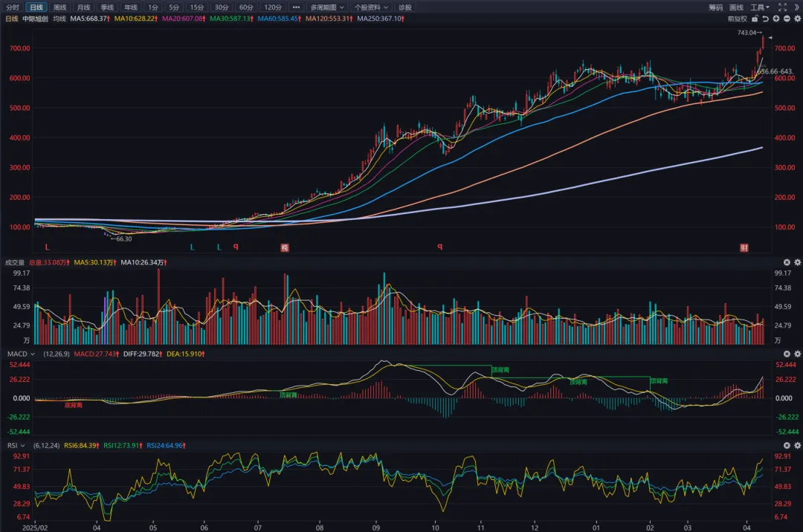Click the 均线 moving-average label
The height and width of the screenshot is (532, 803).
click(x=59, y=19)
